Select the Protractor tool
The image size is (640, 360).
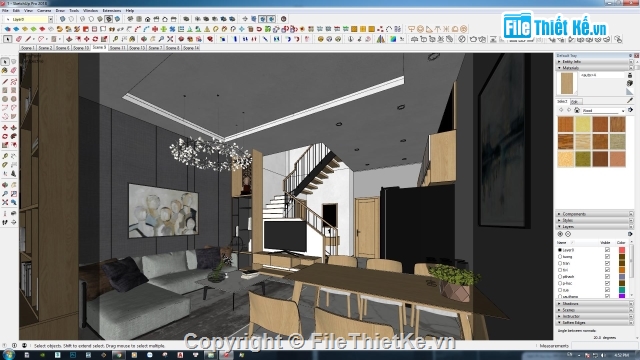[5, 165]
